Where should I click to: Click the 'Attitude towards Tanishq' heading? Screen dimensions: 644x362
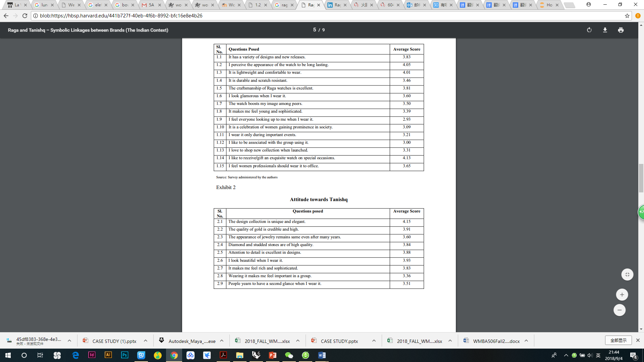[x=319, y=199]
